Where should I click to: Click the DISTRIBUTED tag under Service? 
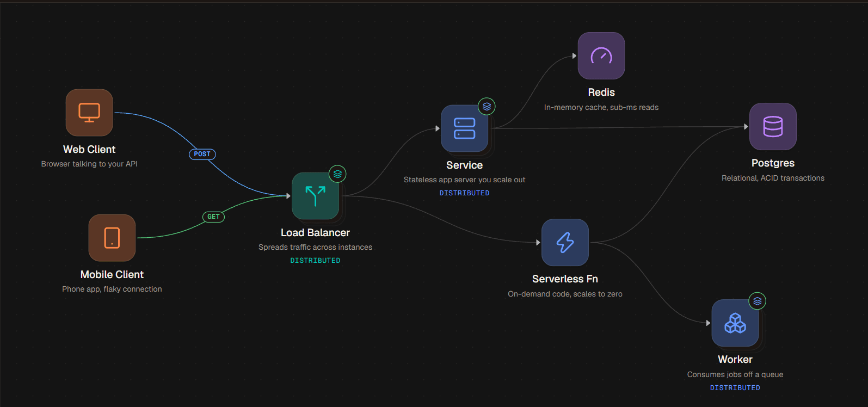tap(464, 193)
